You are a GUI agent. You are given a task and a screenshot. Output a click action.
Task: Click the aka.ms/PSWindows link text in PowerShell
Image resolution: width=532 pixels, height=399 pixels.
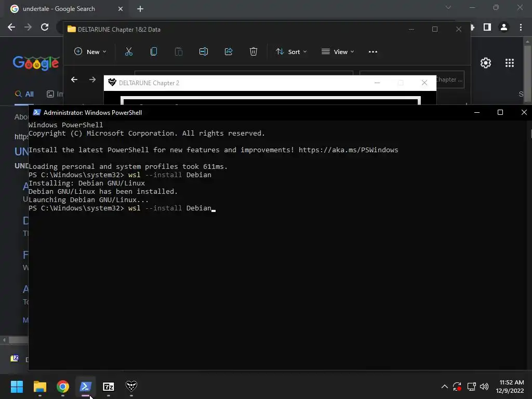tap(349, 150)
